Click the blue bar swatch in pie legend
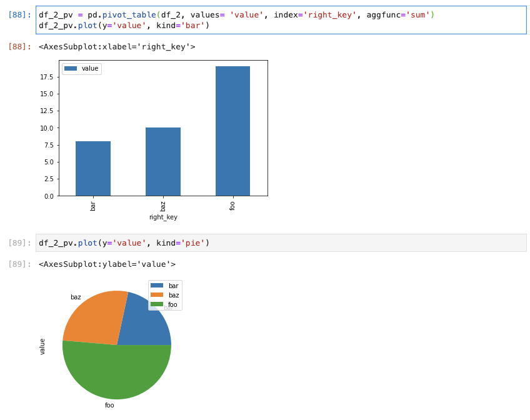The image size is (530, 420). (157, 286)
